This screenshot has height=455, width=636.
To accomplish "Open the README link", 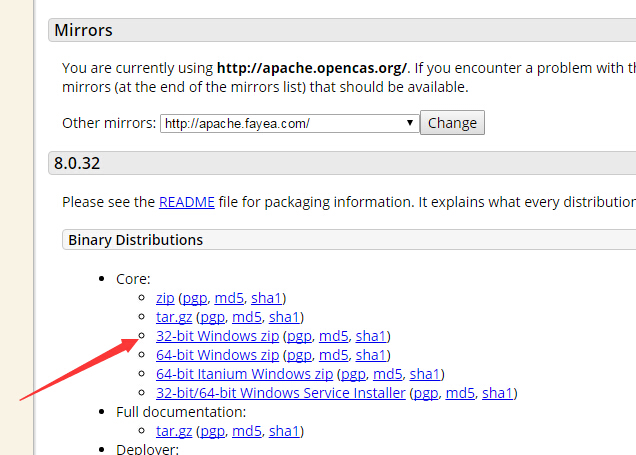I will point(187,202).
